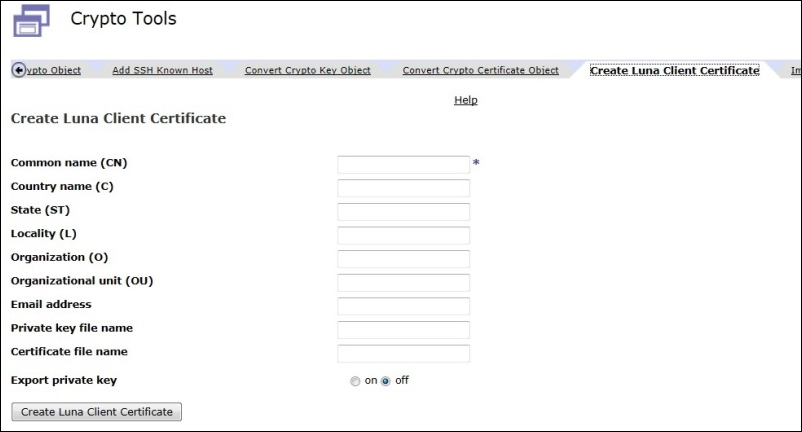Click the Organizational unit (OU) field
Image resolution: width=802 pixels, height=432 pixels.
point(403,283)
